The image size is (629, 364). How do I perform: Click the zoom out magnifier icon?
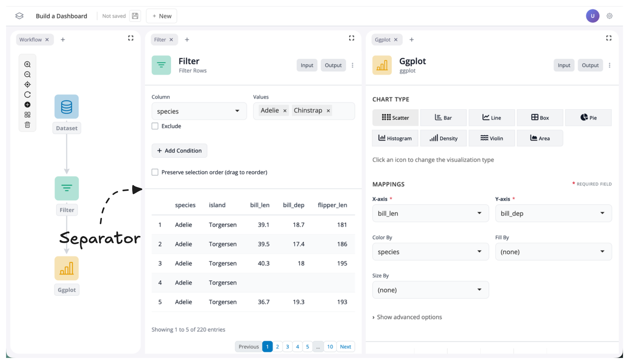(x=27, y=74)
